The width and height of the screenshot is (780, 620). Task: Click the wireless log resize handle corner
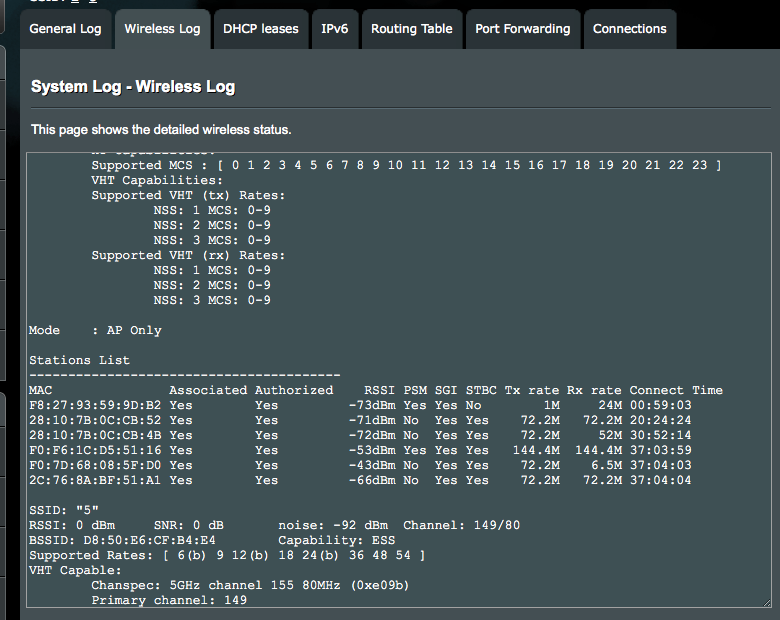[x=766, y=603]
